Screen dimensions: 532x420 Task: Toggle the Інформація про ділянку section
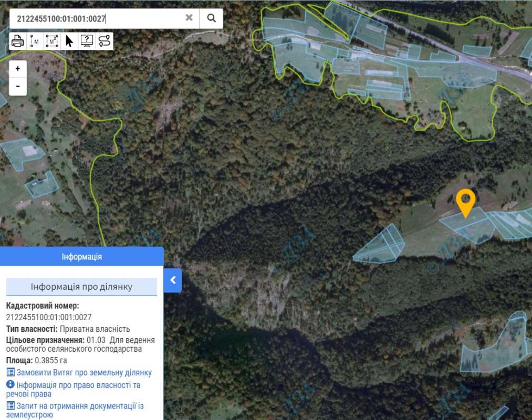(x=81, y=287)
